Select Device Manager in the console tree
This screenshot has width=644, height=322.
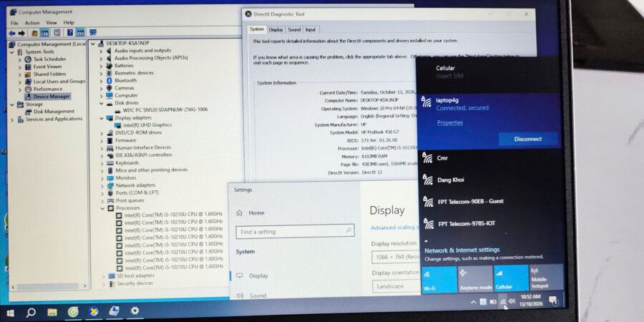pyautogui.click(x=52, y=97)
